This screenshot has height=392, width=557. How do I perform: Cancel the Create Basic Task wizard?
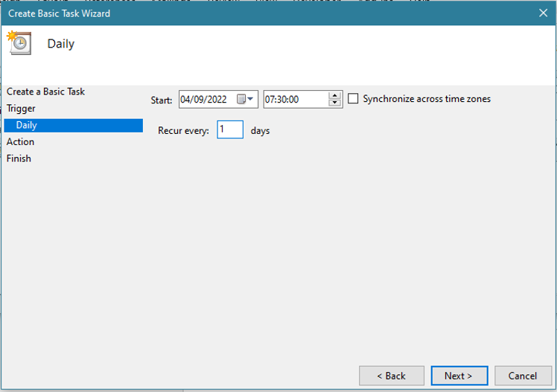523,376
